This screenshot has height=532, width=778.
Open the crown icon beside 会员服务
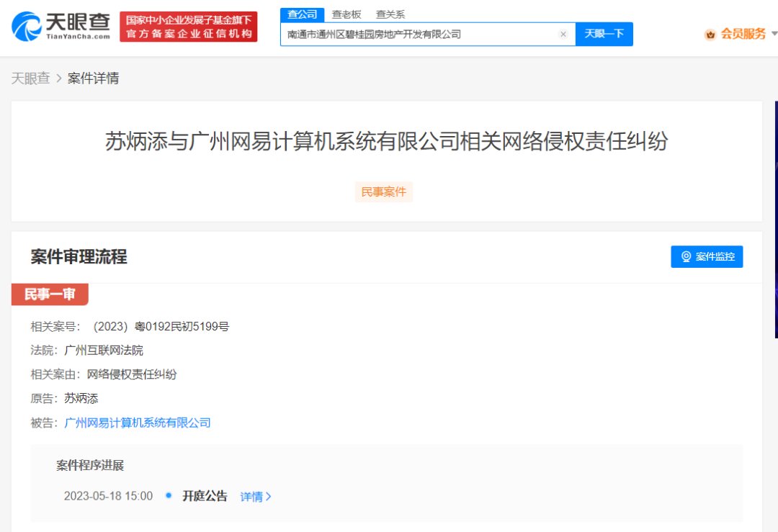710,35
